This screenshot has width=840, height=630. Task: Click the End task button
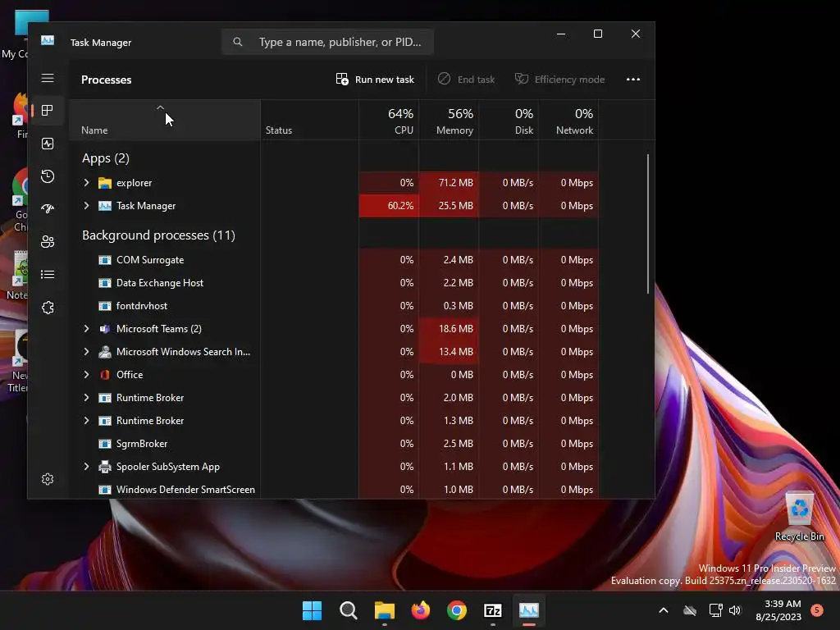[466, 80]
